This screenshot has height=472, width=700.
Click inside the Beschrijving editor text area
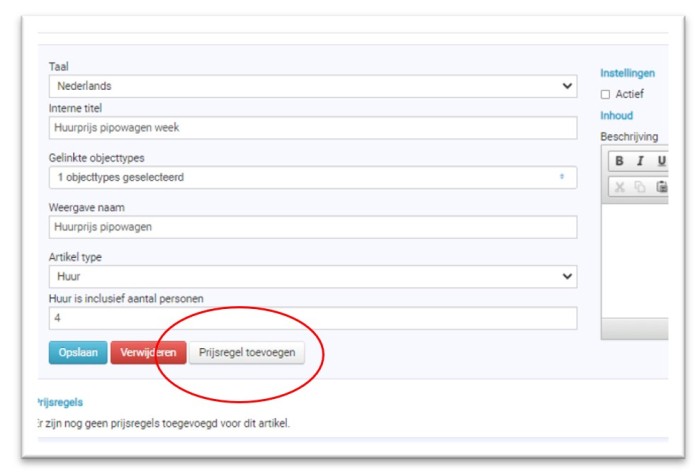click(x=635, y=260)
